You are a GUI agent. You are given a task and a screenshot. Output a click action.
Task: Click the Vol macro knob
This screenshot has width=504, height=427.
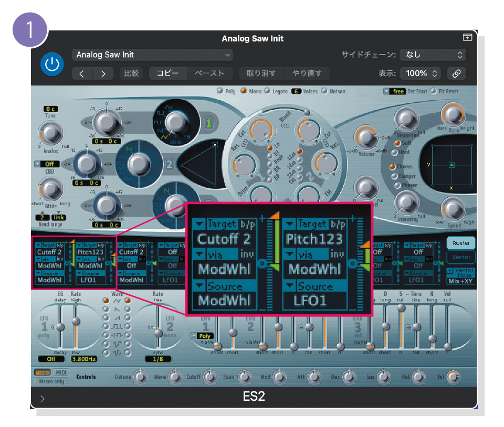coord(453,377)
